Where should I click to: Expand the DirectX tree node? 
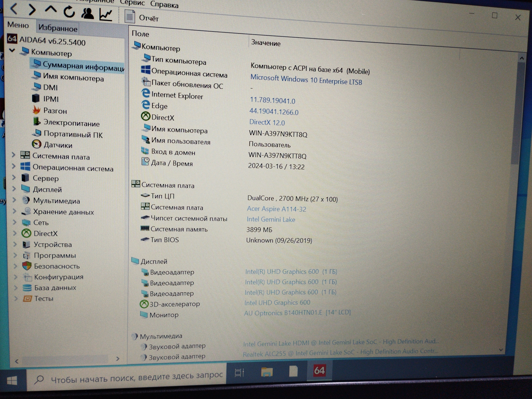tap(15, 233)
